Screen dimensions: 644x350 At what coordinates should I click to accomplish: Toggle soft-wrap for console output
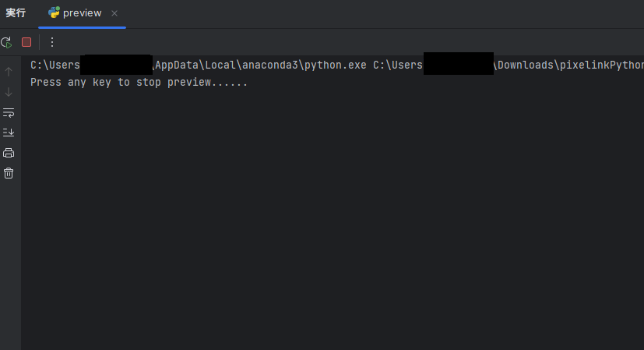click(9, 113)
